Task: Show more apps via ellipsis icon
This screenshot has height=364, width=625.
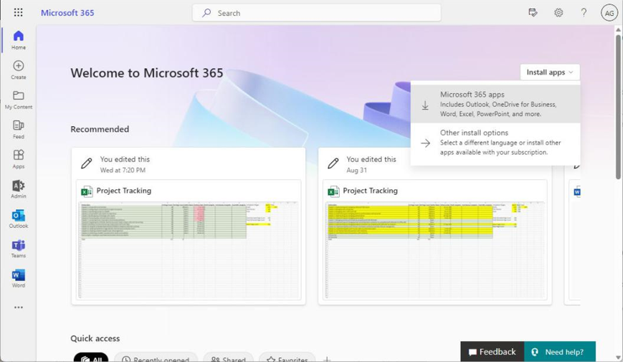Action: pos(19,307)
